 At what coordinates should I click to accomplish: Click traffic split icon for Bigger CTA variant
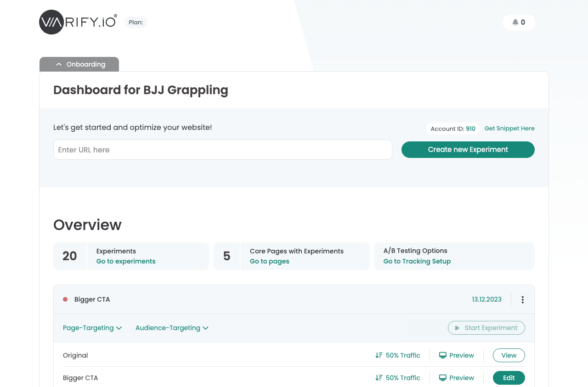coord(379,378)
